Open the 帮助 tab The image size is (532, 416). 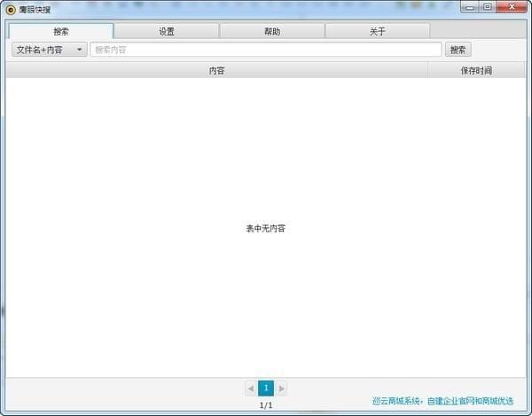pyautogui.click(x=272, y=31)
